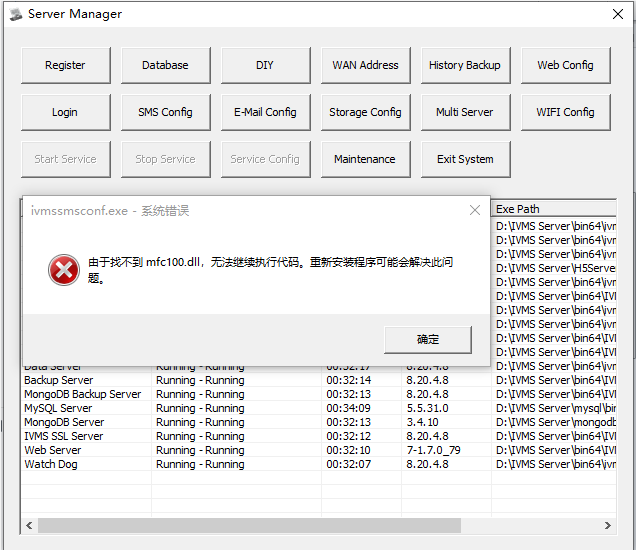Click the Maintenance button
Screen dimensions: 636x550
(365, 159)
